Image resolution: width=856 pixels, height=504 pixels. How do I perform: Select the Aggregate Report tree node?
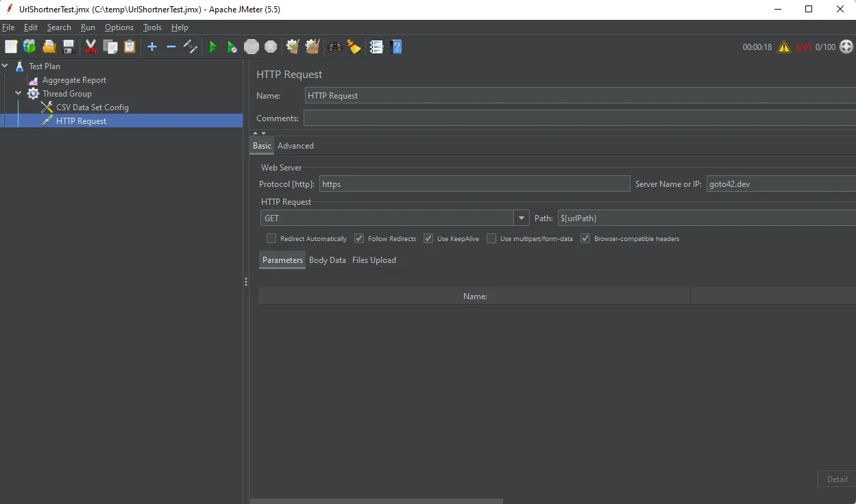74,80
